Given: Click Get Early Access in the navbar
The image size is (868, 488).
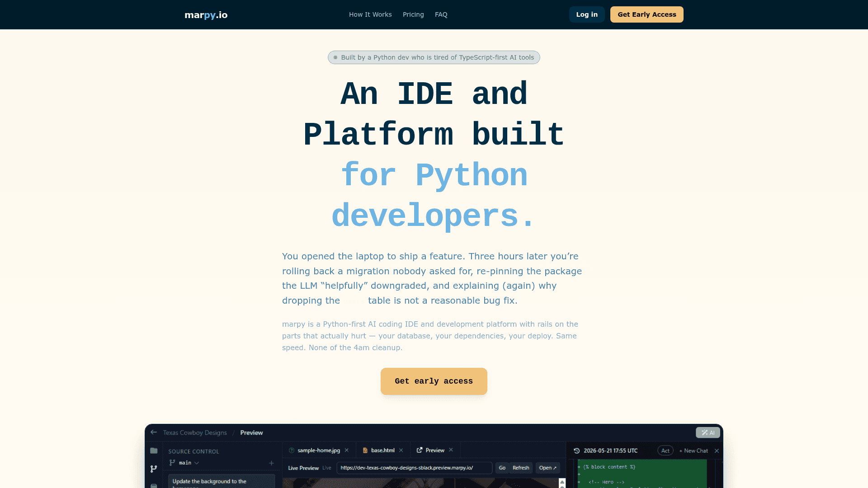Looking at the screenshot, I should (647, 14).
